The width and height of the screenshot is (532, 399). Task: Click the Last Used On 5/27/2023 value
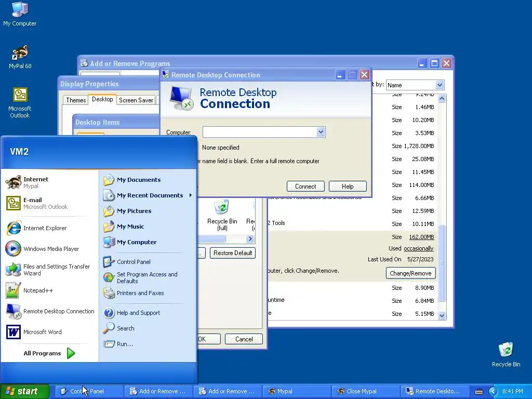pyautogui.click(x=420, y=259)
